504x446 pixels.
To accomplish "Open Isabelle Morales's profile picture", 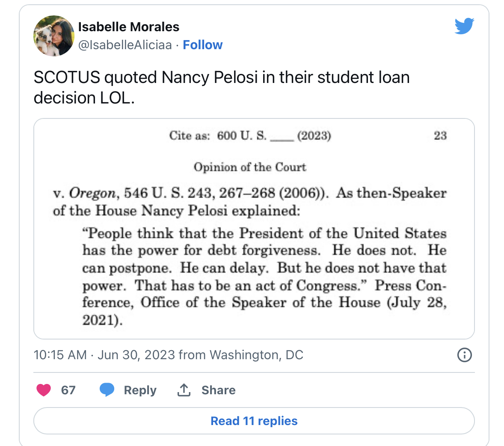I will (x=54, y=36).
